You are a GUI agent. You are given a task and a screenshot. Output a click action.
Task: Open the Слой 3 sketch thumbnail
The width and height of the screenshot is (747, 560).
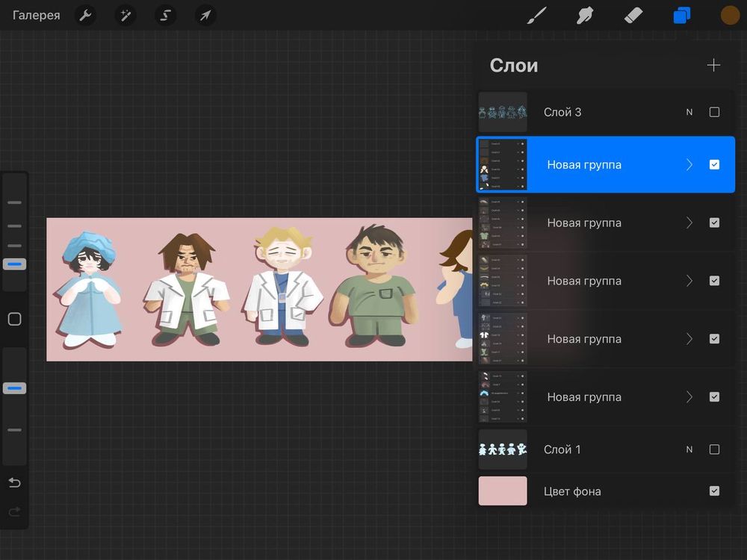pos(503,112)
